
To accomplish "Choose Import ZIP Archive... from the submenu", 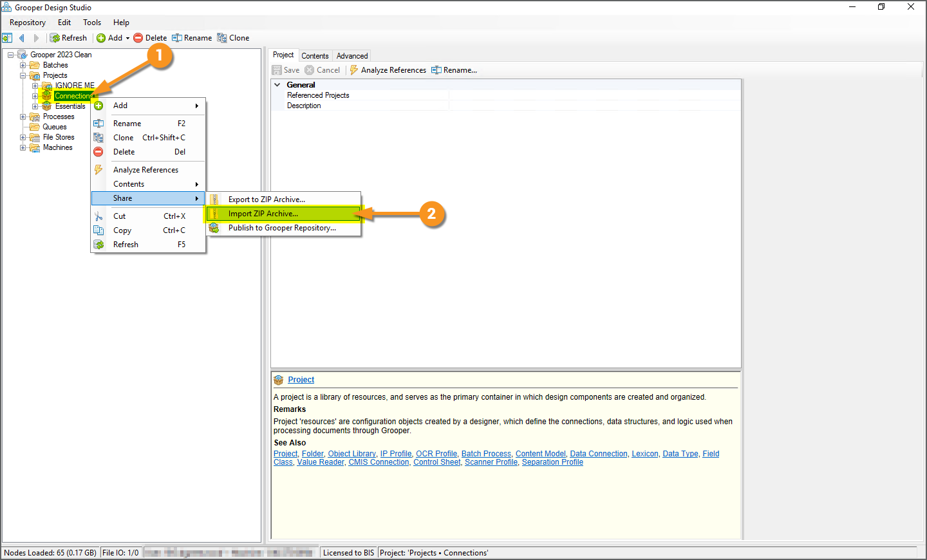I will click(x=263, y=214).
